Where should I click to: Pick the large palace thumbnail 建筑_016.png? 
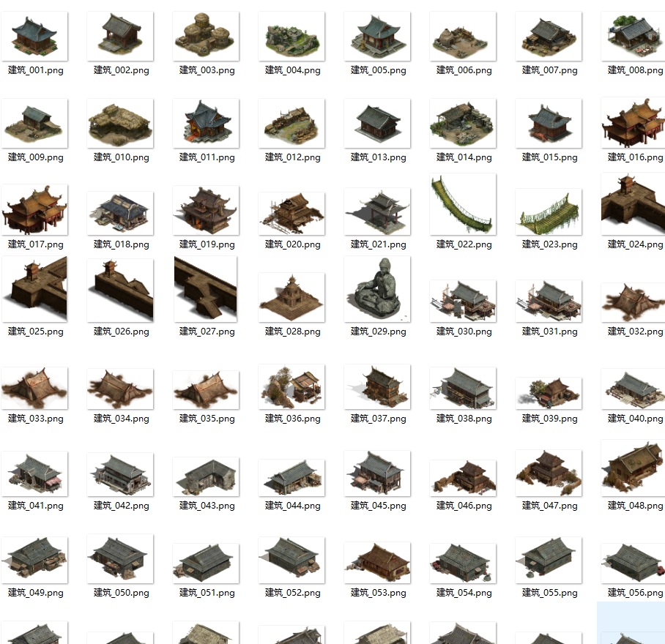point(633,122)
